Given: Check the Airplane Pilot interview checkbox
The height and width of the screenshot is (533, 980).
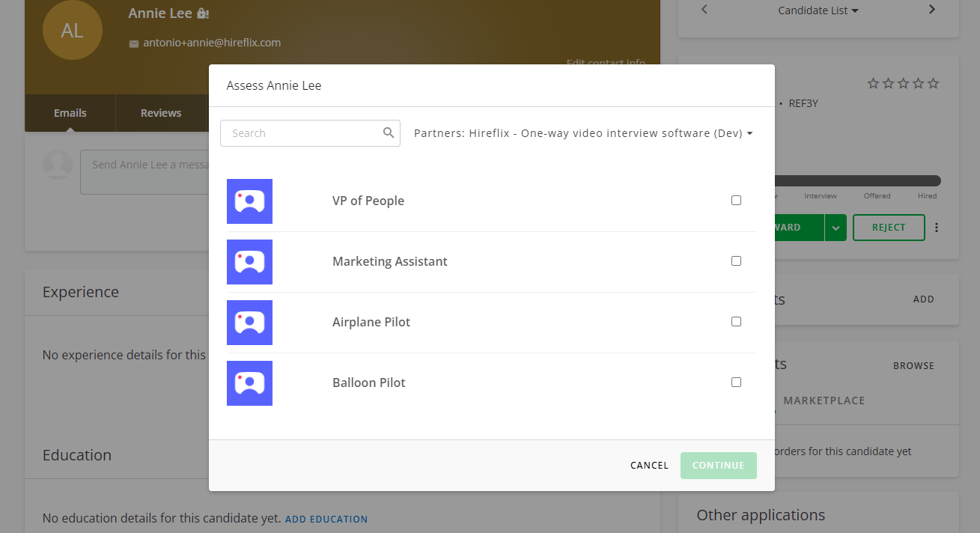Looking at the screenshot, I should pos(736,322).
